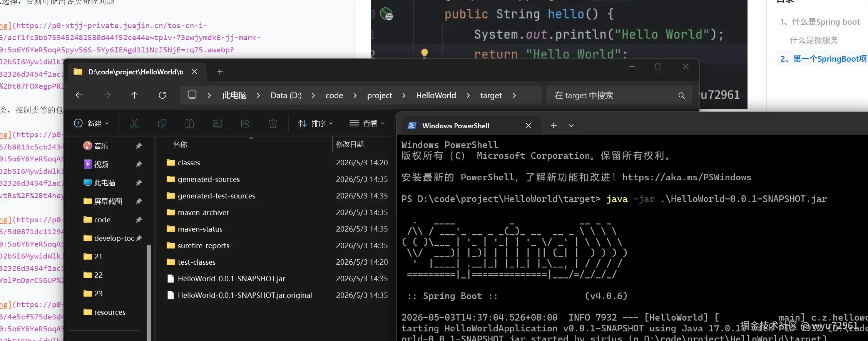Sort files by 修改日期 column header
Viewport: 868px width, 341px height.
pos(350,144)
